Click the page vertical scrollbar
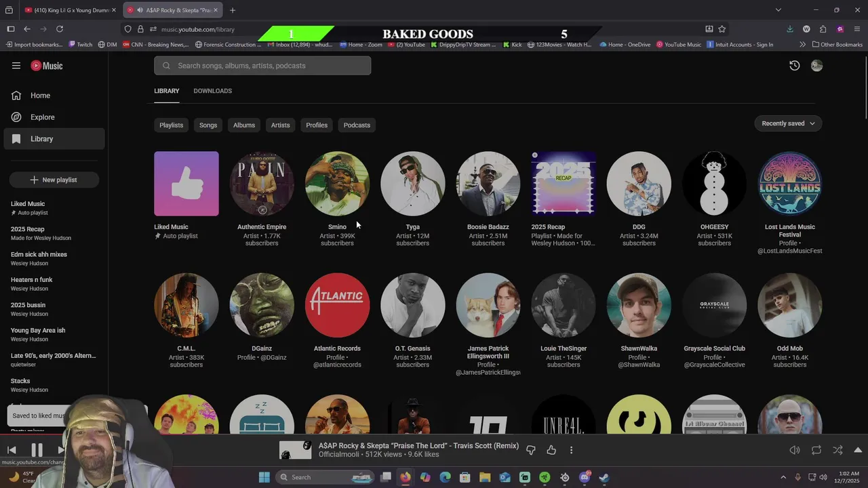The height and width of the screenshot is (488, 868). (865, 88)
